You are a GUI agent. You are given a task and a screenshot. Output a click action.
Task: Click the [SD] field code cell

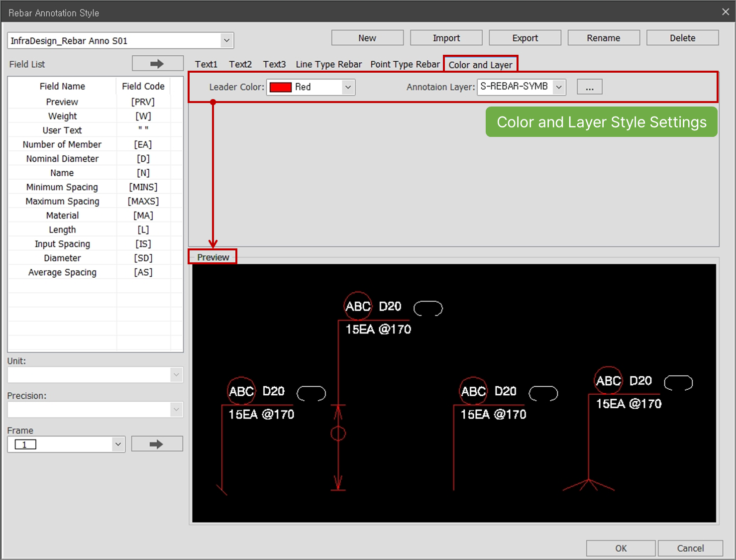143,258
